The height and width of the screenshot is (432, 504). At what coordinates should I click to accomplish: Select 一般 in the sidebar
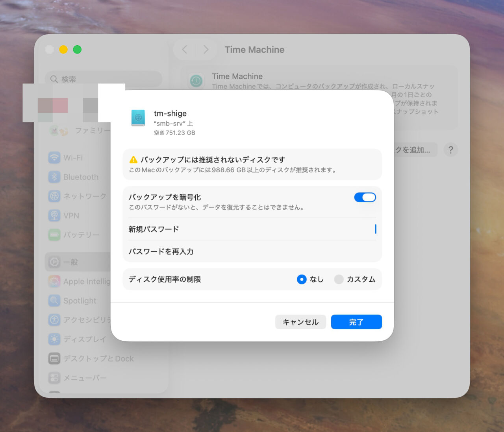coord(78,262)
